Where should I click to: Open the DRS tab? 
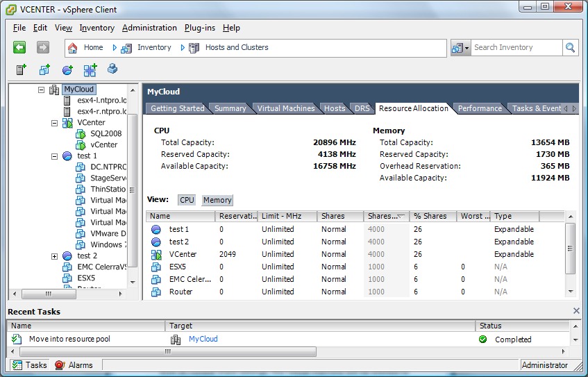click(362, 108)
